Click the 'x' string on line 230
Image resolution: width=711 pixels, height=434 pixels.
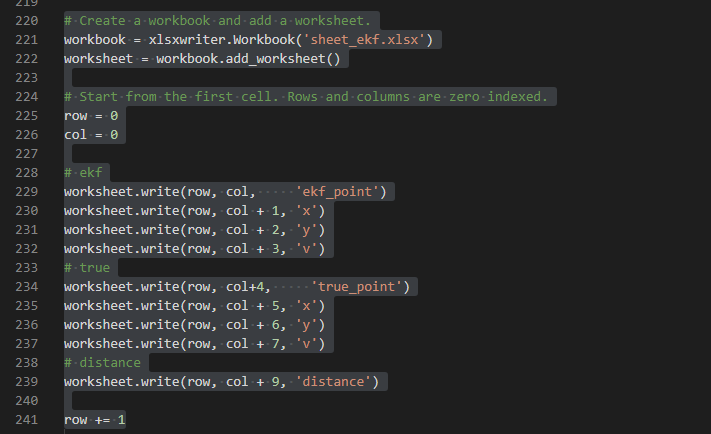tap(307, 211)
